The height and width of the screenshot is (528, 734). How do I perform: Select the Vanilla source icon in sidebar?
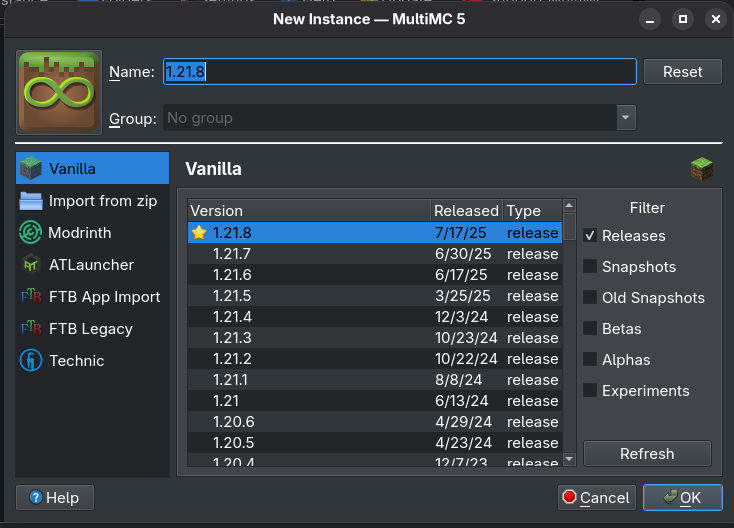(x=32, y=169)
